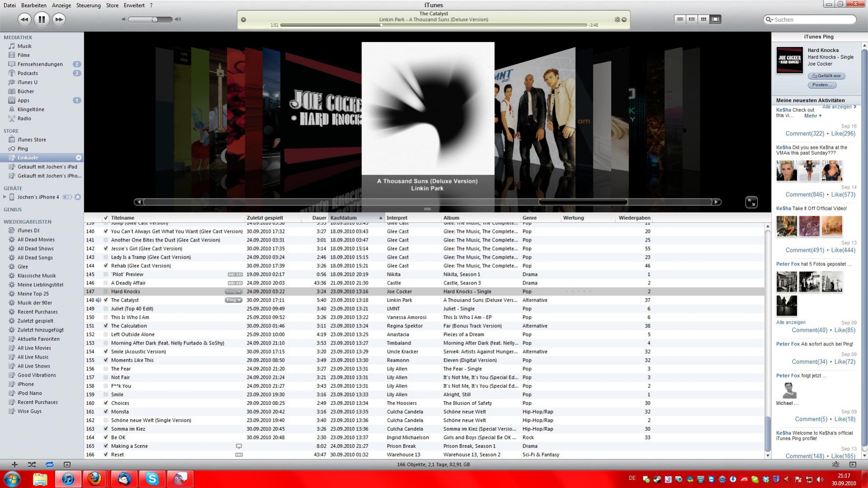Go to the previous track
The image size is (868, 488).
click(24, 19)
